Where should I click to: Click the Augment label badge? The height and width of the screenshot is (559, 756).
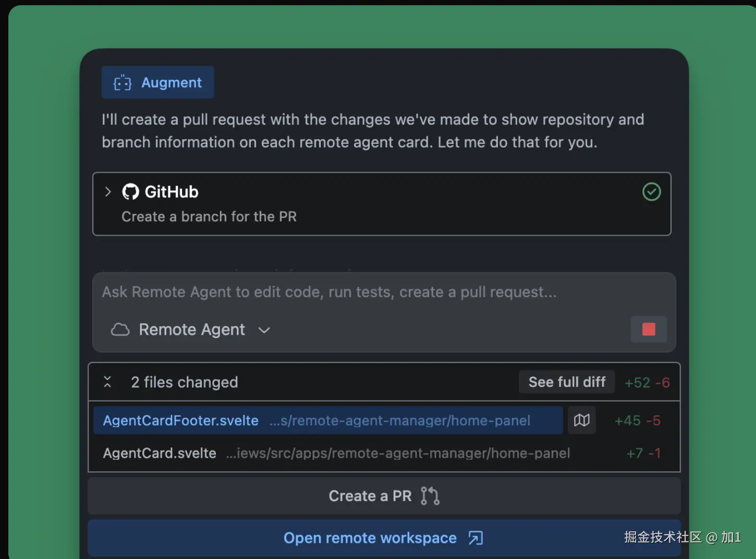157,82
